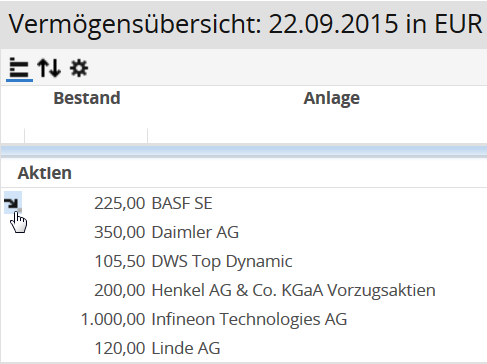The image size is (487, 364).
Task: Click the Vermögensübersicht title bar
Action: click(x=244, y=24)
